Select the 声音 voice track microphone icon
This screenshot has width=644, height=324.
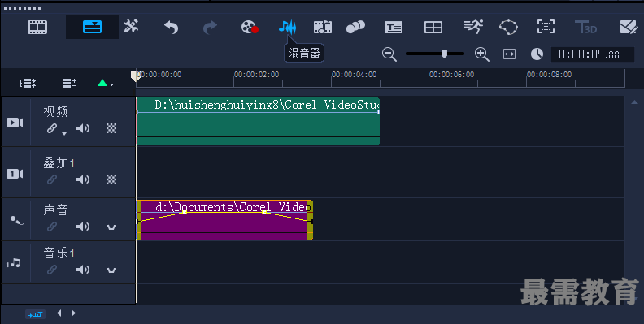pos(16,220)
